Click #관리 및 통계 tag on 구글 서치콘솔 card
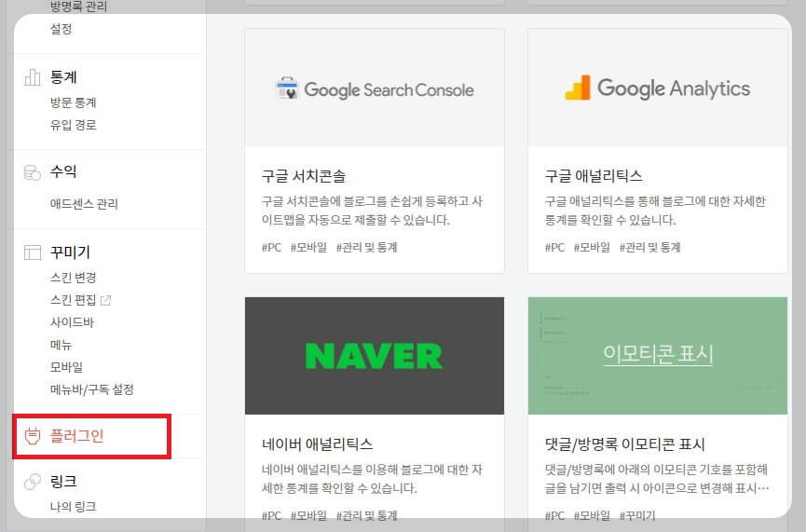 click(366, 248)
